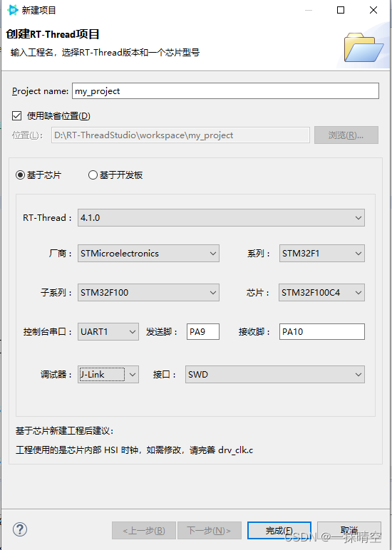Open the 调试器 J-Link dropdown
The height and width of the screenshot is (550, 392).
coord(108,374)
